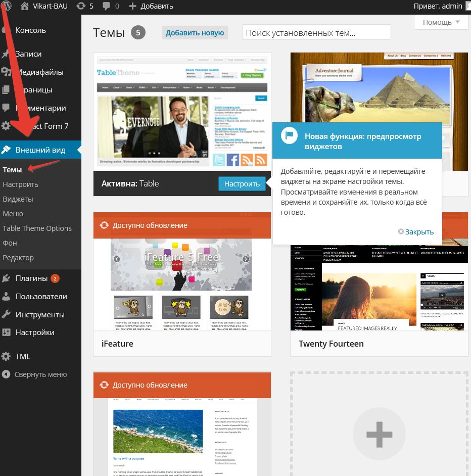Click the pages icon in sidebar

point(6,90)
